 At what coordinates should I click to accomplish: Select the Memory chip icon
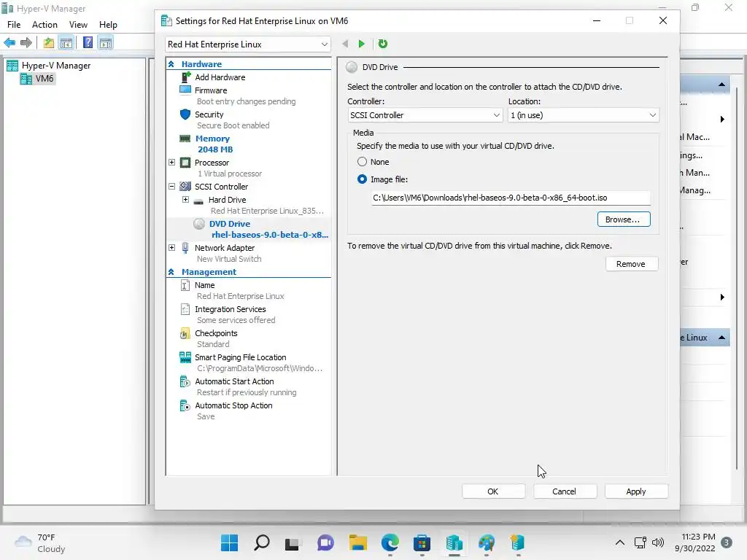coord(185,139)
